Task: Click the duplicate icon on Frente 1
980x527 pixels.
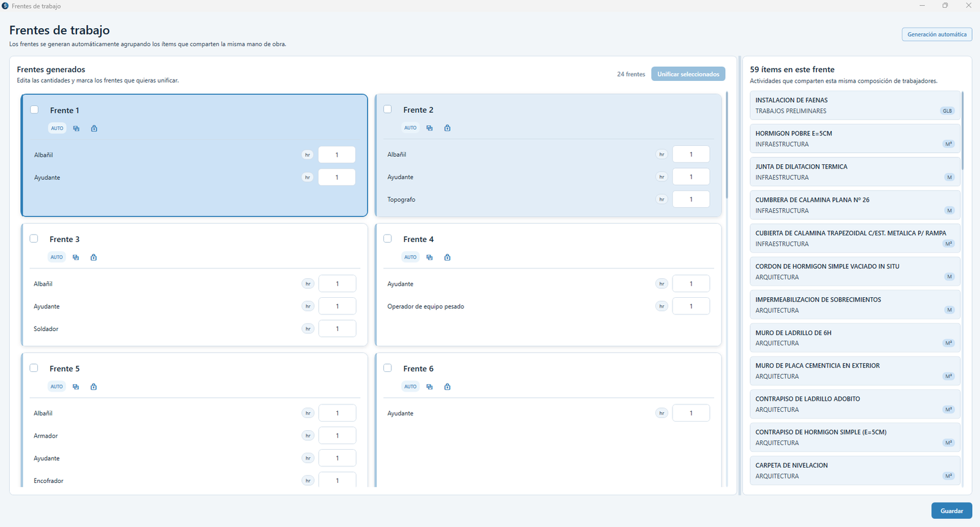Action: [76, 129]
